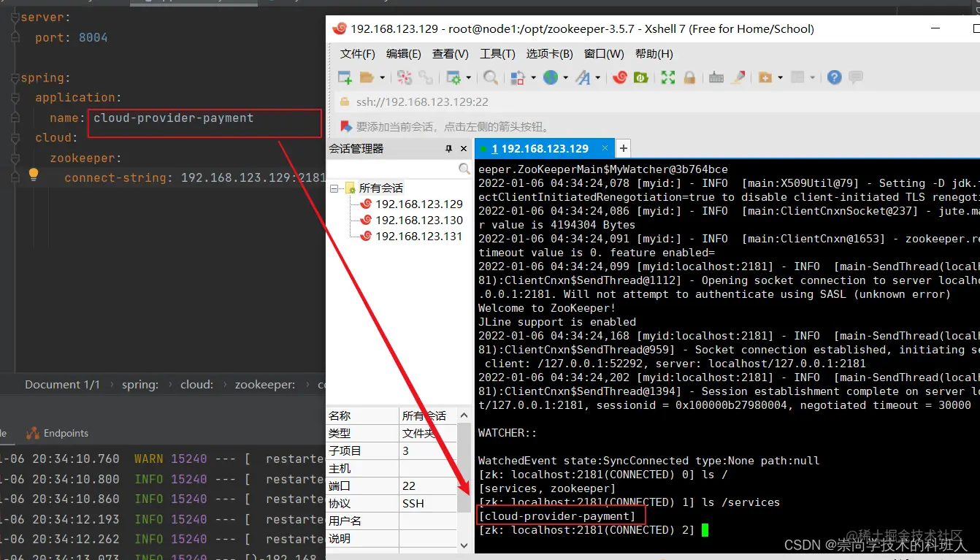Open the dropdown arrow next to Open folder
This screenshot has width=980, height=560.
pos(381,77)
